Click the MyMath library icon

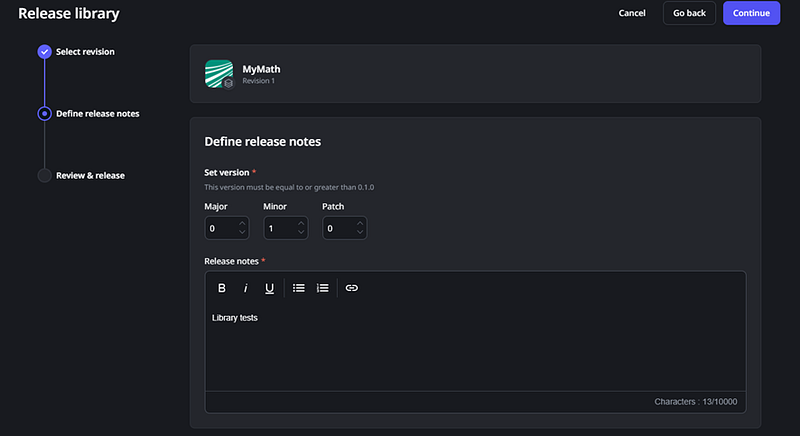click(x=219, y=74)
